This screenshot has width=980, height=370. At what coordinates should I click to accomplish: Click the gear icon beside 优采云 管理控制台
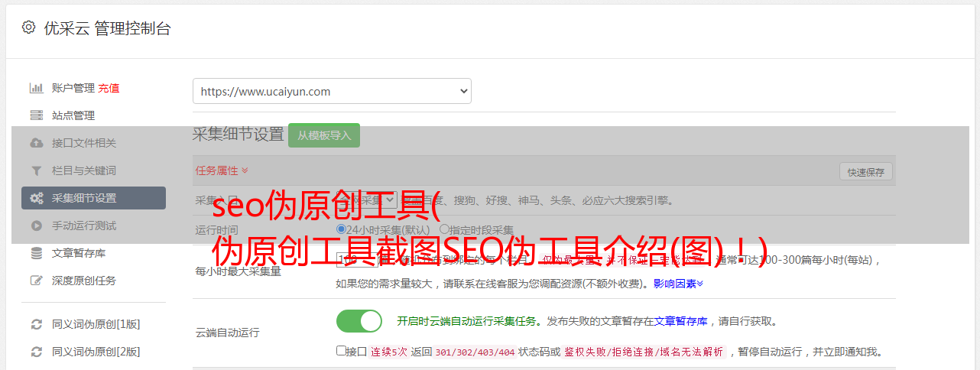tap(28, 28)
